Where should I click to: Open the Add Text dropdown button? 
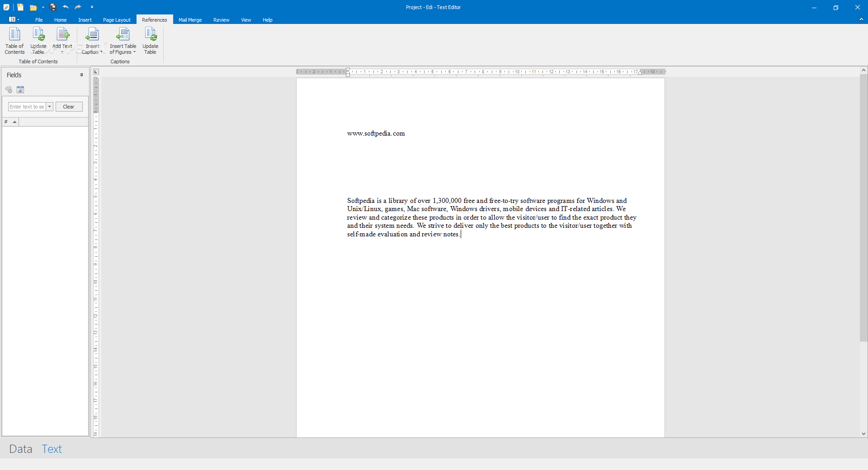[62, 41]
